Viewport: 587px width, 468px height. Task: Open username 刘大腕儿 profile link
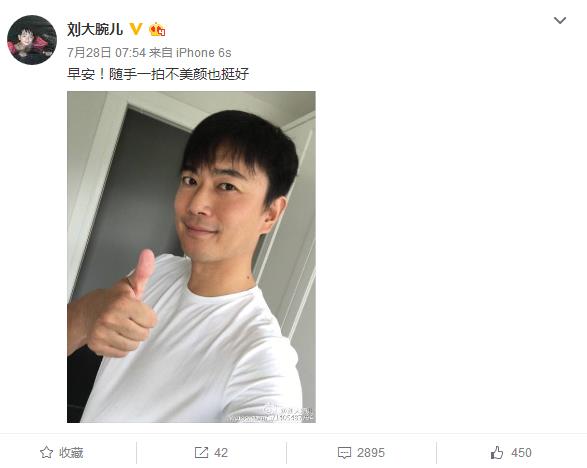[x=95, y=29]
